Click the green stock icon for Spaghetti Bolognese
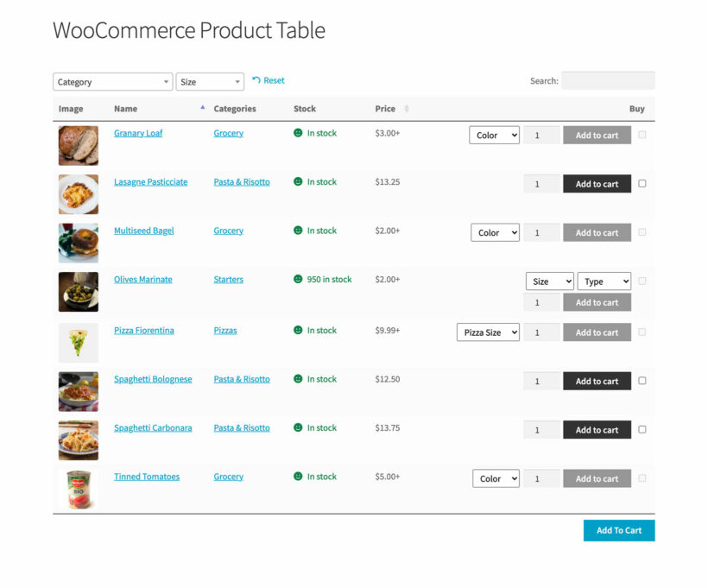708x588 pixels. coord(298,379)
